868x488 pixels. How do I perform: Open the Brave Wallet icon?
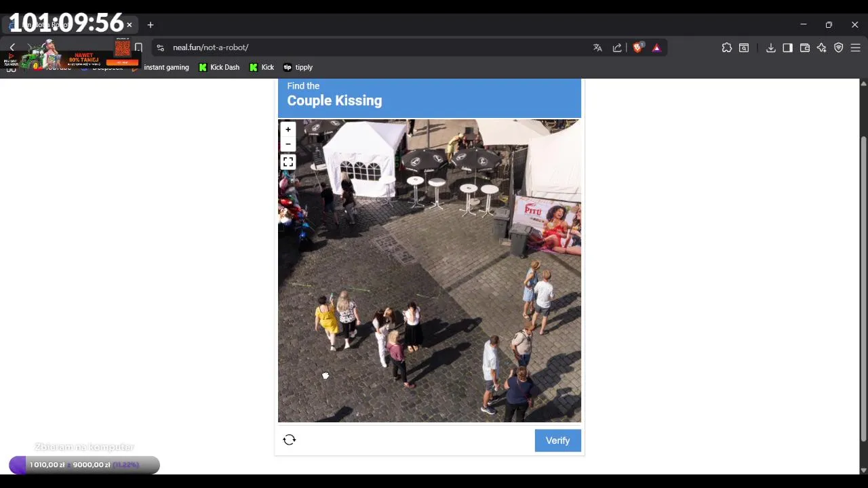(805, 47)
